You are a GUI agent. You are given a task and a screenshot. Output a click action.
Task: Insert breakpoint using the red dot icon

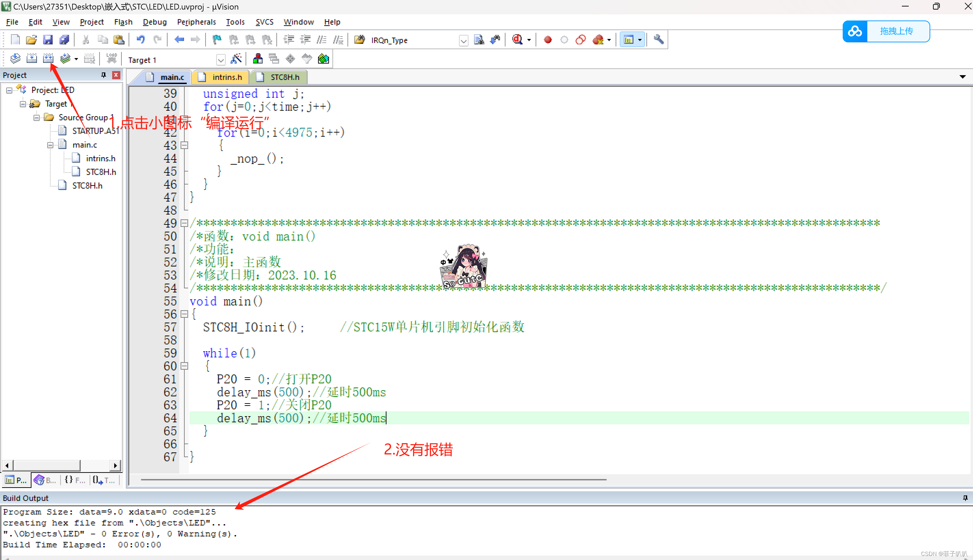point(548,40)
